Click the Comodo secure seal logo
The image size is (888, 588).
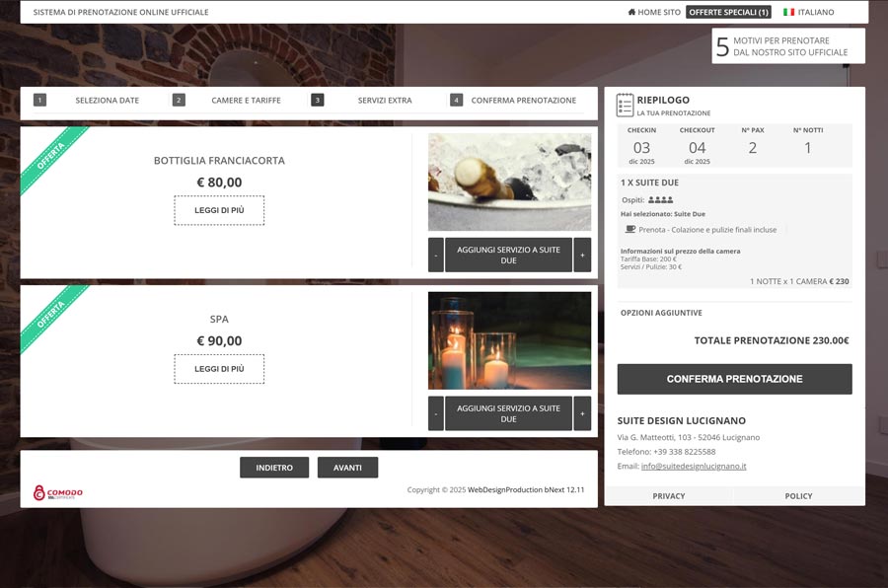58,492
